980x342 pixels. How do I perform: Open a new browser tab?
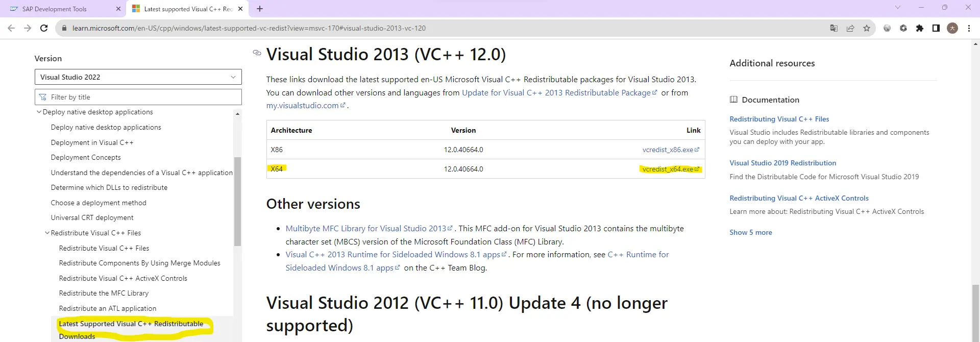(x=260, y=9)
